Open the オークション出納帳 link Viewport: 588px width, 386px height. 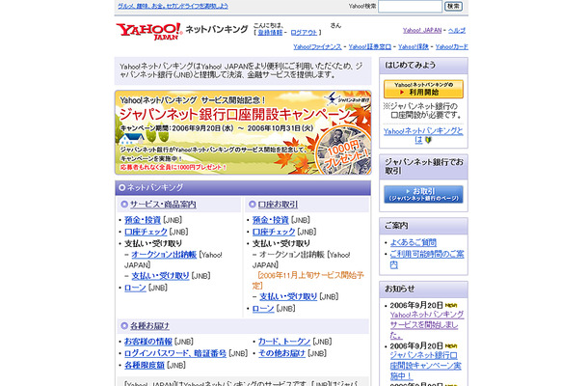coord(164,255)
